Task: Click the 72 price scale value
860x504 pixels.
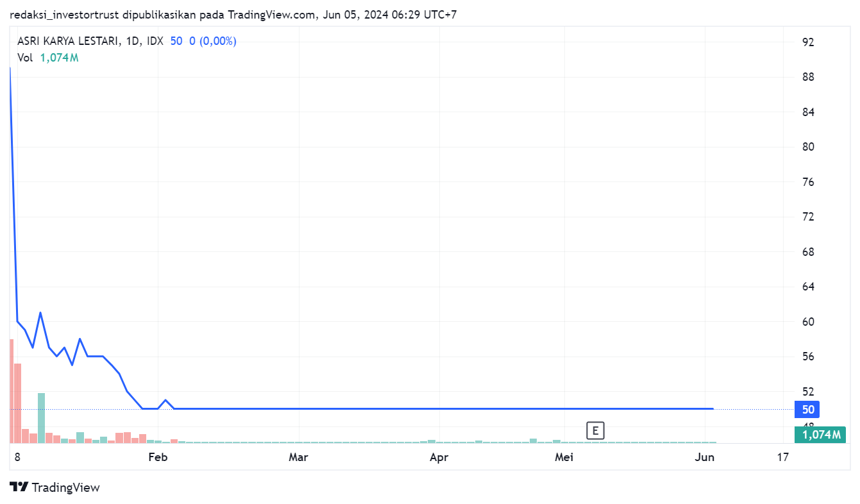Action: pyautogui.click(x=808, y=217)
